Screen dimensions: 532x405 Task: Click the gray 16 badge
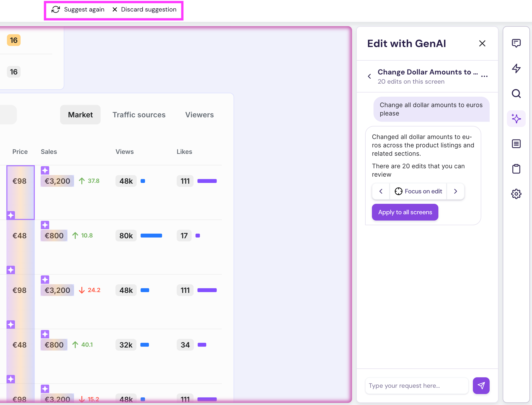[x=14, y=72]
